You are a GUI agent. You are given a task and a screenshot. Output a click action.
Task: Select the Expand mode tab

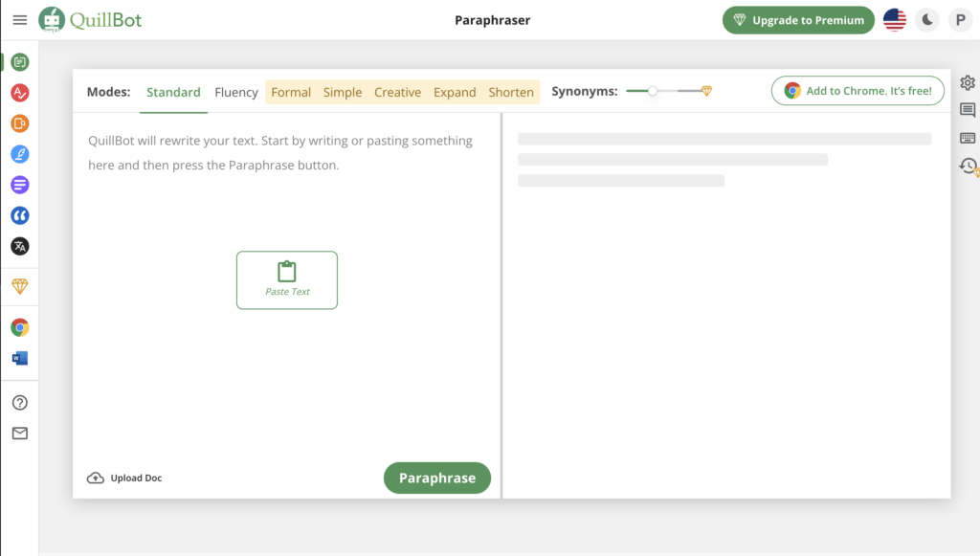coord(455,92)
